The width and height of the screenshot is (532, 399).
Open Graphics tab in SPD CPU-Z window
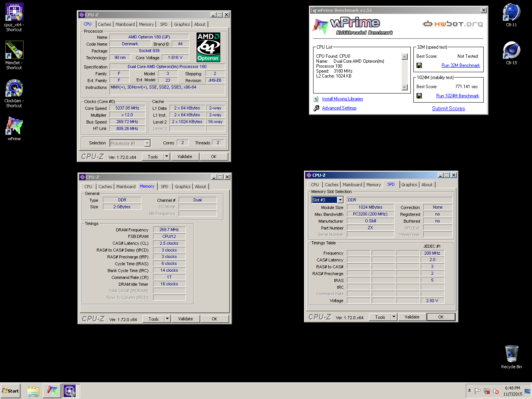[x=409, y=185]
